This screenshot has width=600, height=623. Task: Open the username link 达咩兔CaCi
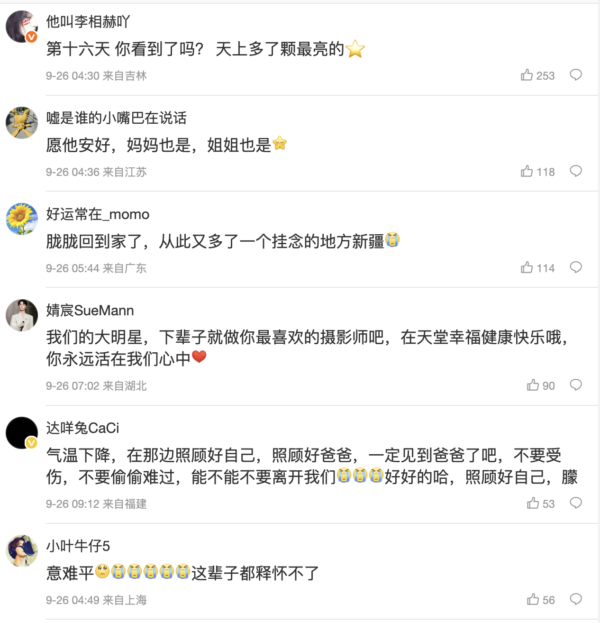(83, 428)
